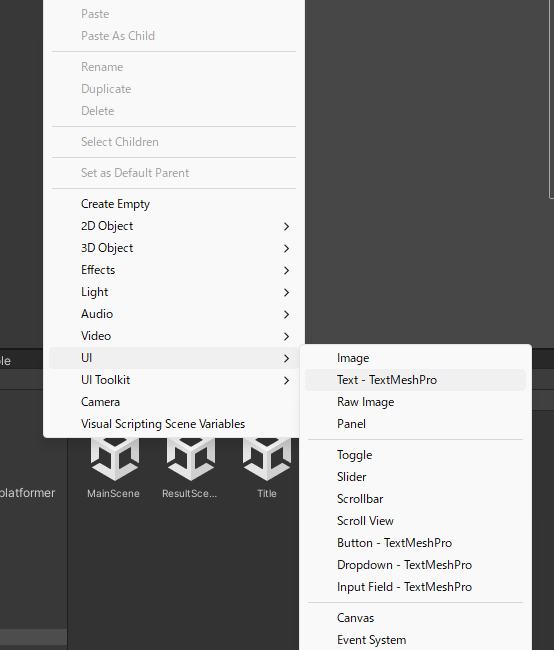This screenshot has width=554, height=650.
Task: Expand the UI Toolkit submenu arrow
Action: (287, 380)
